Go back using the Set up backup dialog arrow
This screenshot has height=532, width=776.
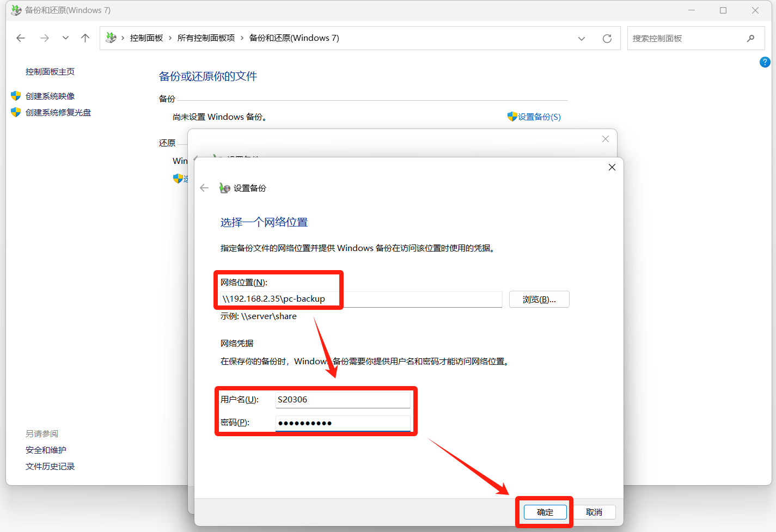click(204, 188)
